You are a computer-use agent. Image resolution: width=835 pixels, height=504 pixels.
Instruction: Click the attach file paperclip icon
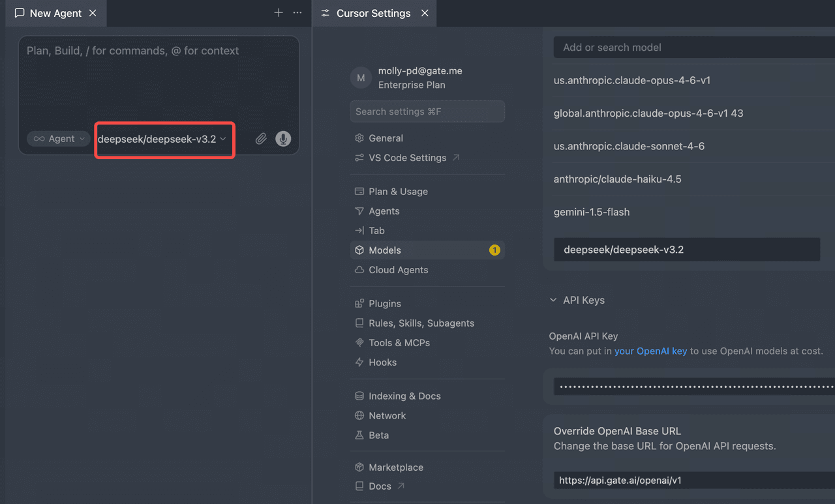tap(261, 139)
